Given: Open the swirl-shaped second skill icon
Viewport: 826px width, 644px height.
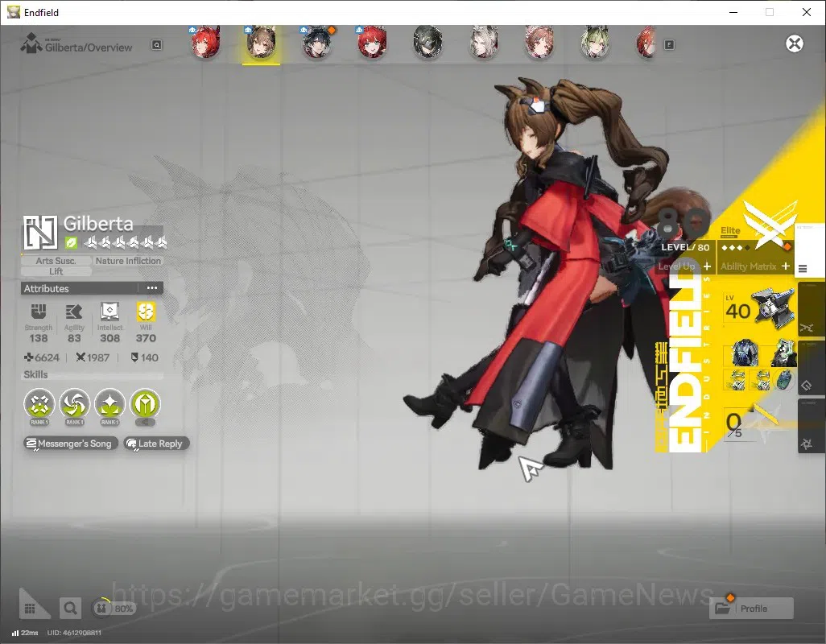Looking at the screenshot, I should point(74,404).
